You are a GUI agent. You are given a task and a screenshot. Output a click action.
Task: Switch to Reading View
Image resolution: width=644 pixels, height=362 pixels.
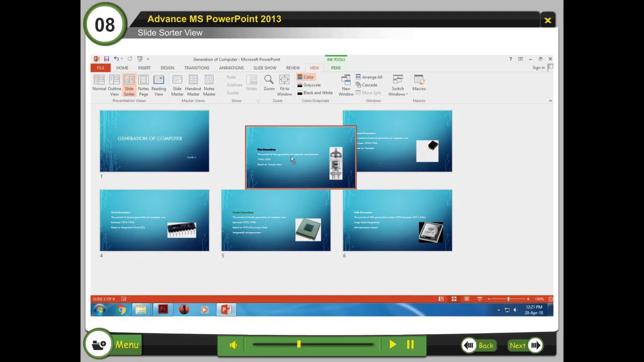[158, 85]
